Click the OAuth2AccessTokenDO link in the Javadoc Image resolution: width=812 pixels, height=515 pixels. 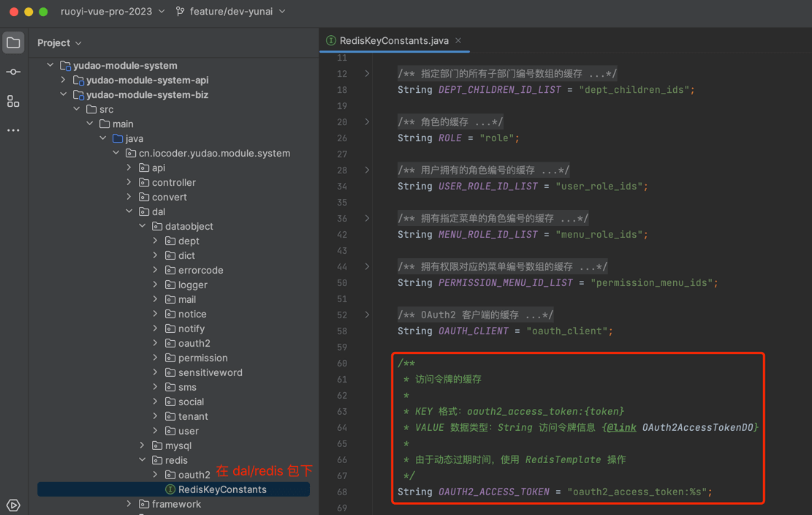pos(699,428)
